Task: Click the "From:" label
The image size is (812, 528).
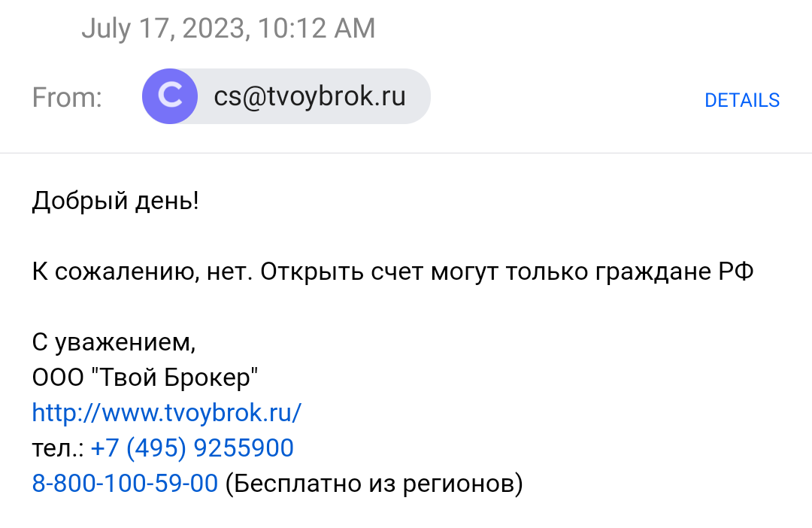Action: click(67, 98)
